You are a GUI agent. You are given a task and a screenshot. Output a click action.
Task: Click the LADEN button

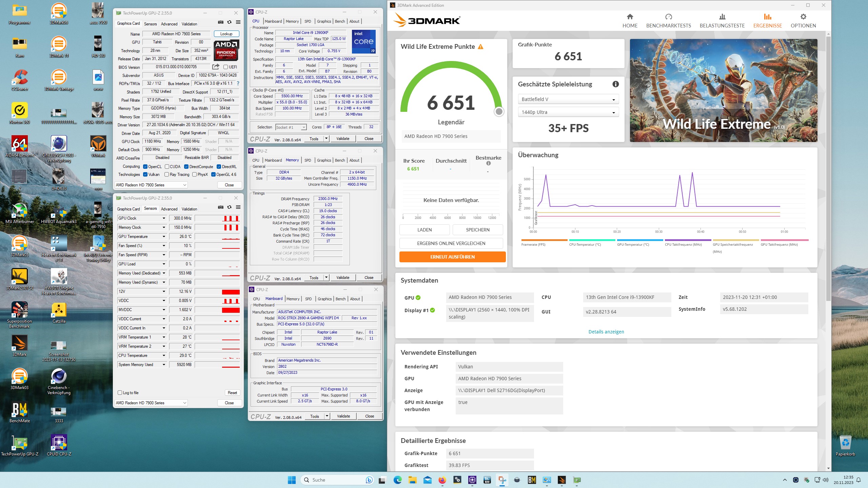(x=425, y=230)
